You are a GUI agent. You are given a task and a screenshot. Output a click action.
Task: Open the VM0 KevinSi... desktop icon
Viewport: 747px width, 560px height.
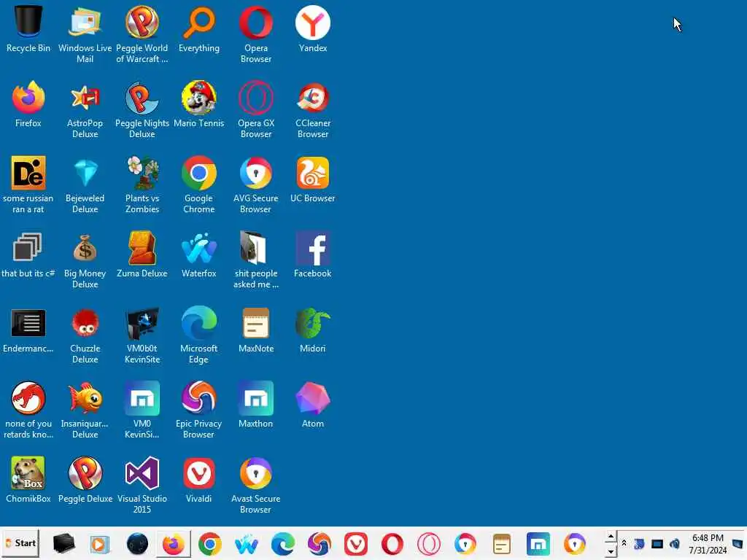(142, 410)
